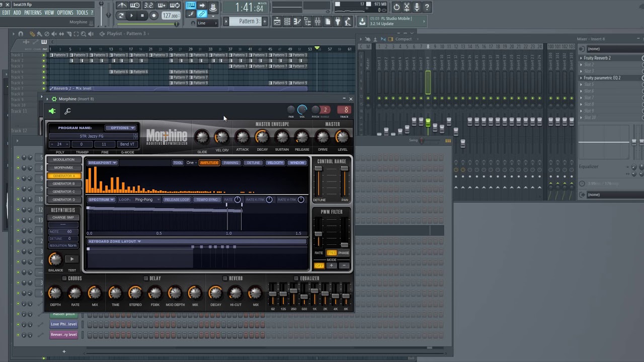The width and height of the screenshot is (644, 362).
Task: Click the PWM filter OFF mode button
Action: (x=319, y=266)
